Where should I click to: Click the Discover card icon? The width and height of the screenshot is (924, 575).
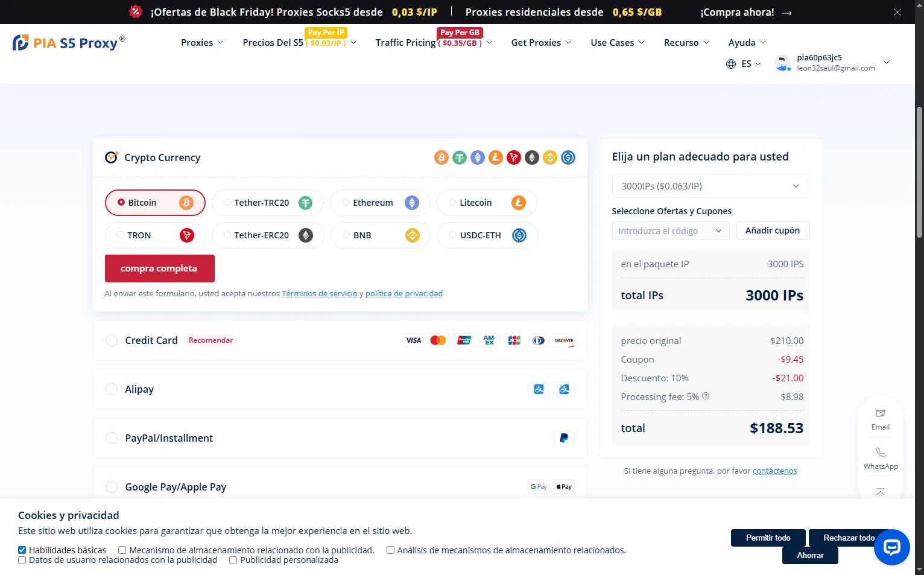click(x=564, y=340)
